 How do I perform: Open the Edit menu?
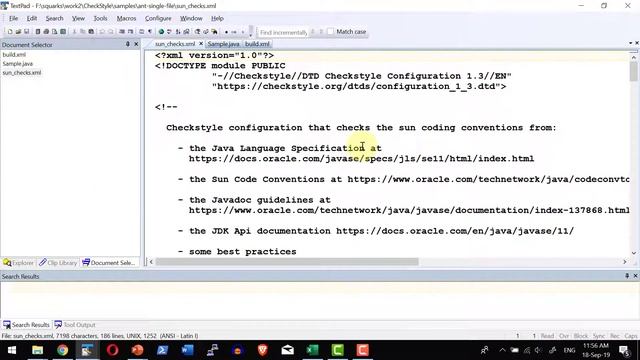[x=32, y=18]
